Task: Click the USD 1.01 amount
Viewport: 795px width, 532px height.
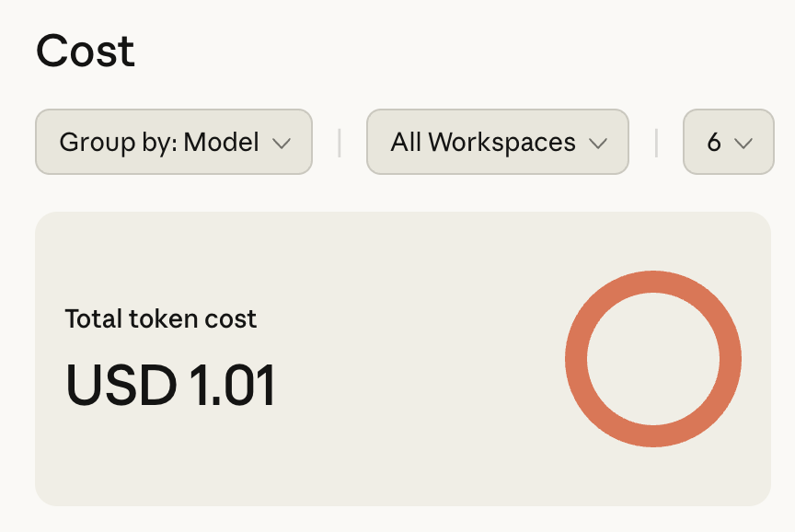Action: point(171,385)
